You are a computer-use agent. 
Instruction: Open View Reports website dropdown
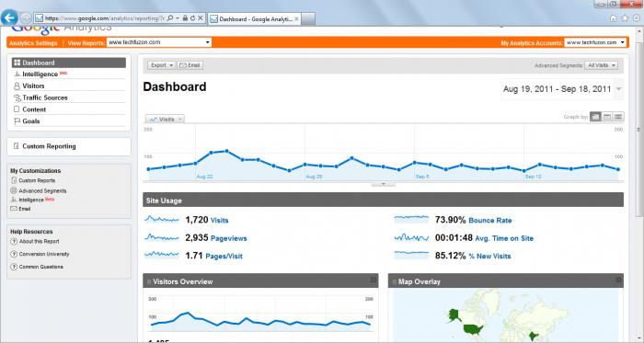159,42
